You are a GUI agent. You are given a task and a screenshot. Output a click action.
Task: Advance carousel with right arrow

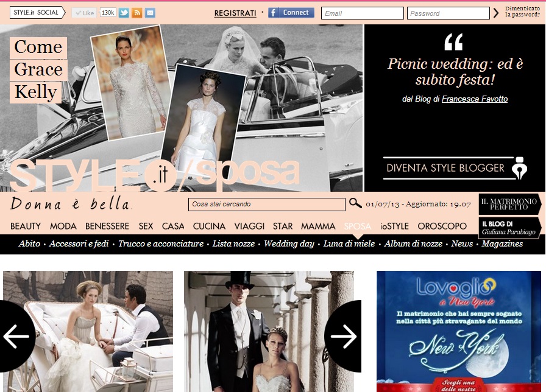[x=343, y=335]
